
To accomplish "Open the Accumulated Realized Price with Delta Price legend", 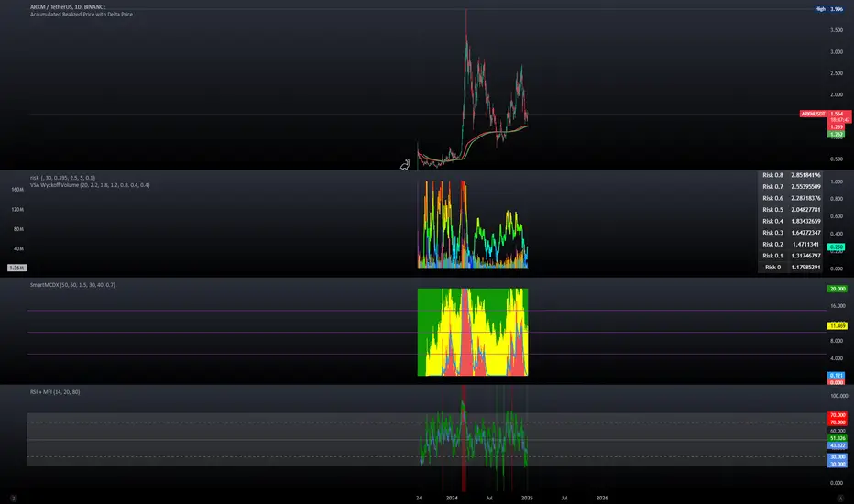I will [x=82, y=14].
